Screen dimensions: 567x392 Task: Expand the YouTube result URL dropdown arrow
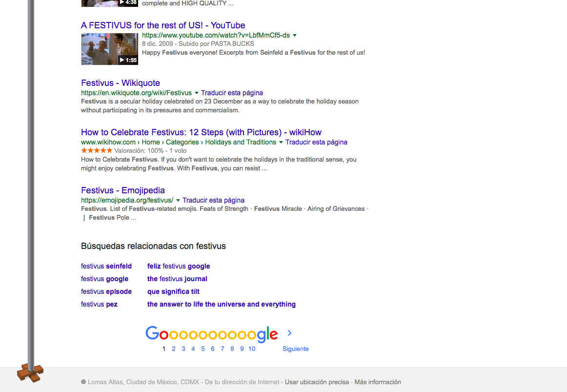[295, 35]
